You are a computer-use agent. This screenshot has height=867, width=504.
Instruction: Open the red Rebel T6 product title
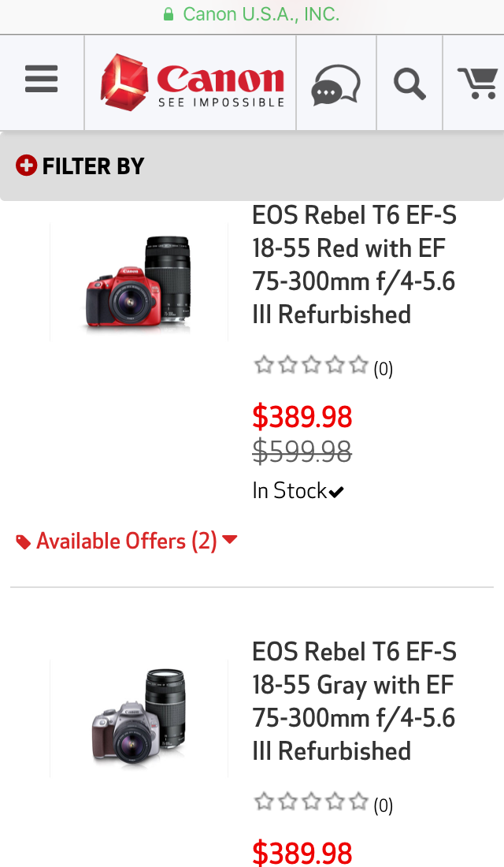[x=354, y=265]
